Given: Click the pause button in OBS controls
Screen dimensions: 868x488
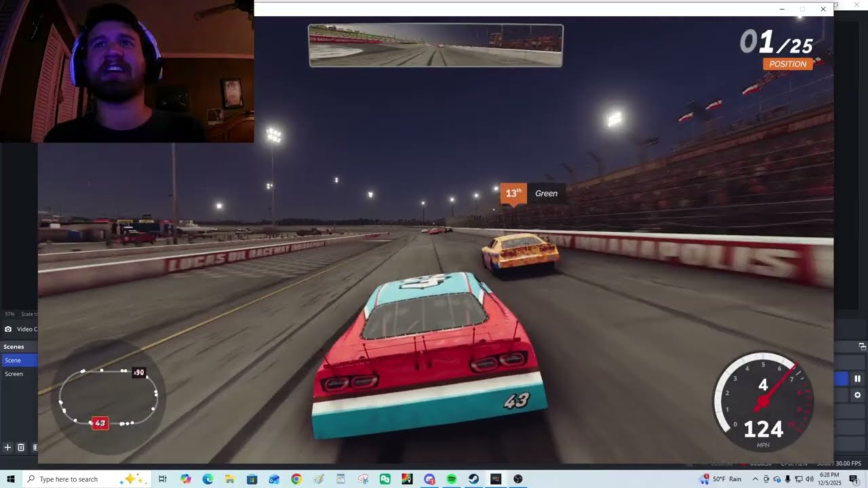Looking at the screenshot, I should click(x=857, y=379).
